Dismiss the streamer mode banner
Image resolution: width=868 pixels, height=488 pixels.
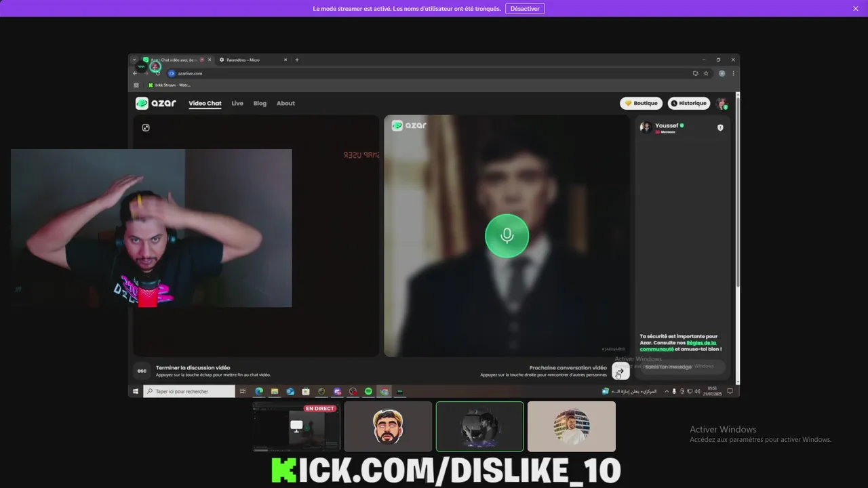(856, 8)
